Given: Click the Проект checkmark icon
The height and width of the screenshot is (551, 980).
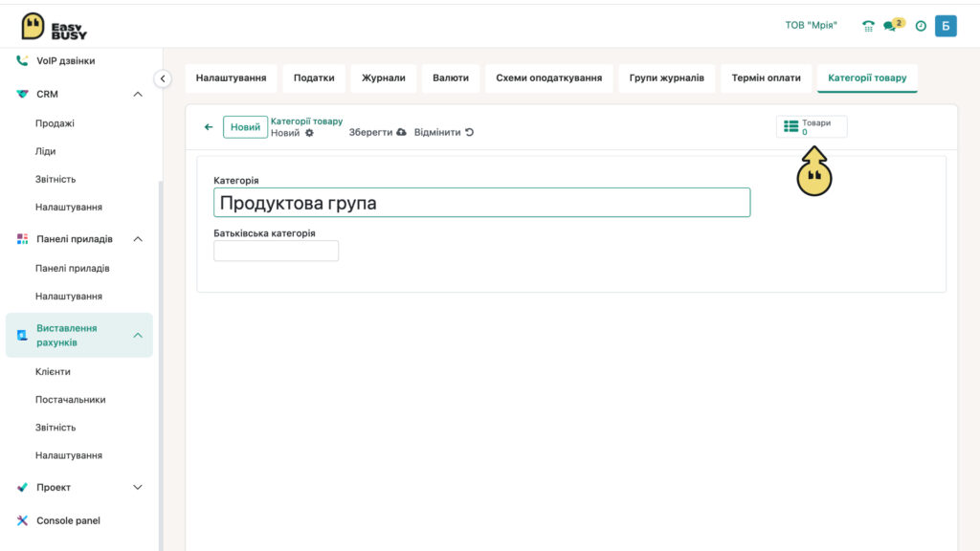Looking at the screenshot, I should coord(23,487).
